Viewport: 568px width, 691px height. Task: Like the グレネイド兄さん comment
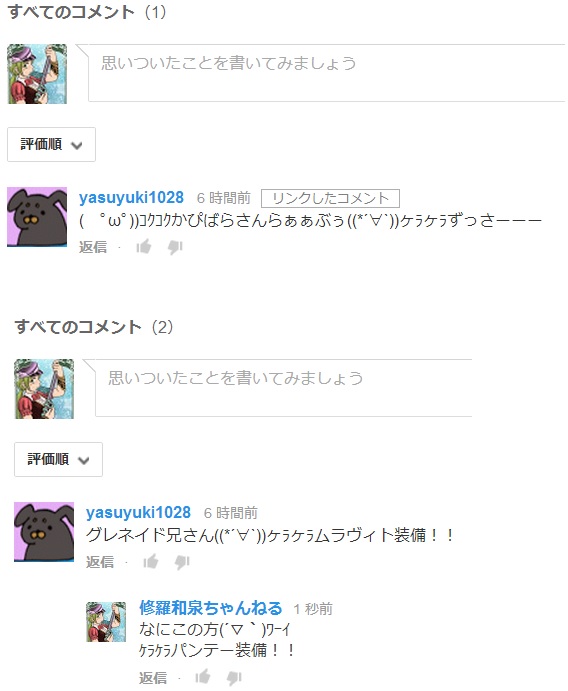click(x=151, y=562)
